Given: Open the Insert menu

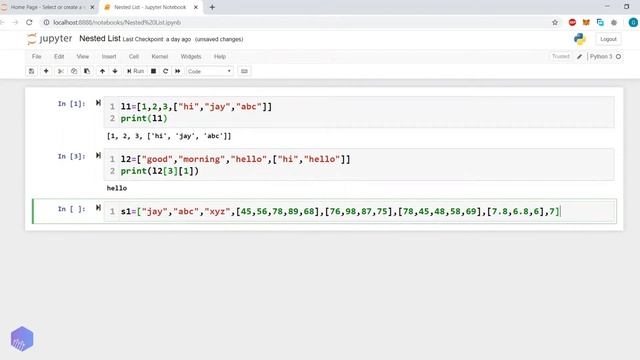Looking at the screenshot, I should [109, 56].
